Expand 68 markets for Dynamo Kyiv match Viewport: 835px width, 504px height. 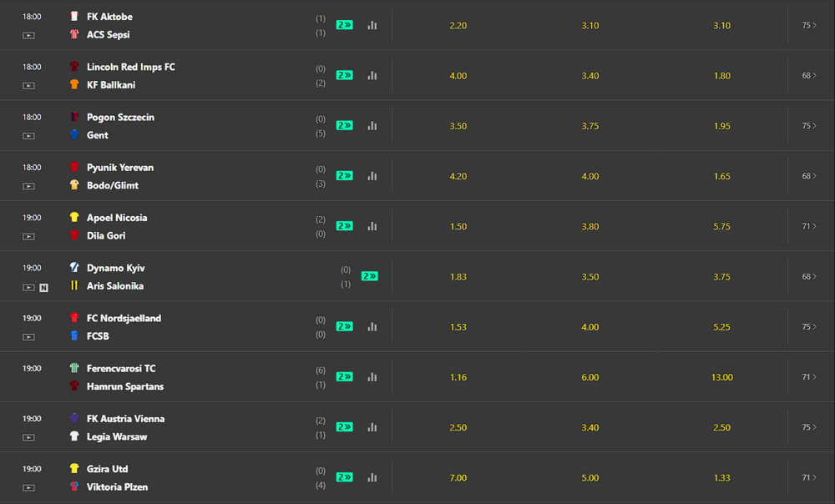click(x=809, y=276)
